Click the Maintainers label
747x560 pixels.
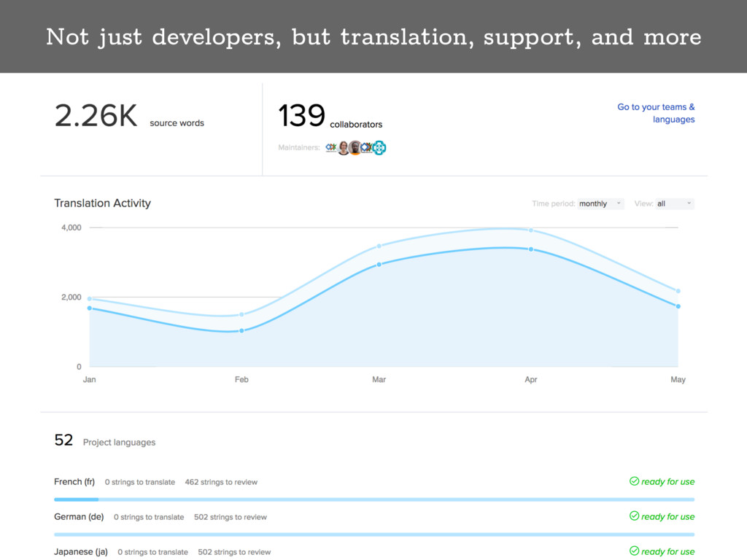click(298, 147)
